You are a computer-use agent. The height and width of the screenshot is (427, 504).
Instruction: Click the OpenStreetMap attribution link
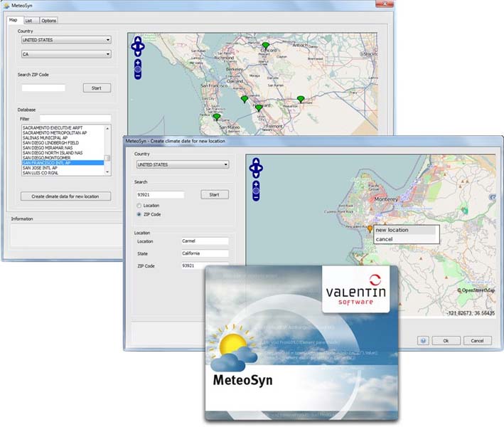476,290
